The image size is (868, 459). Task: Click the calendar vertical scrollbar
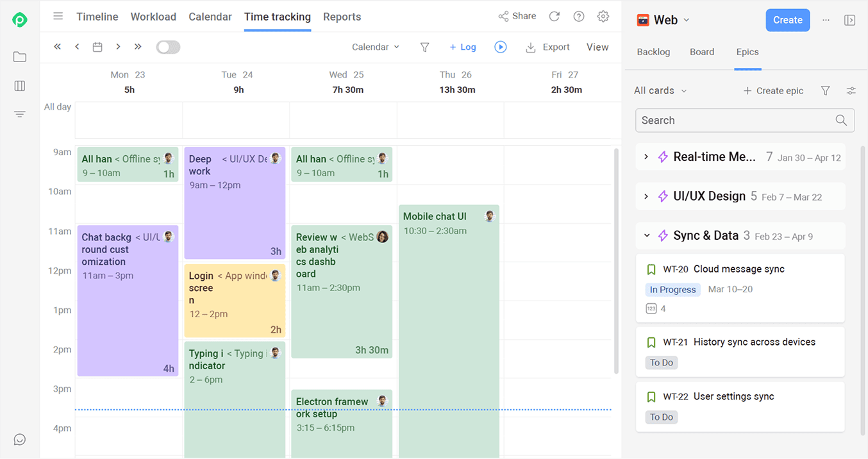(617, 256)
